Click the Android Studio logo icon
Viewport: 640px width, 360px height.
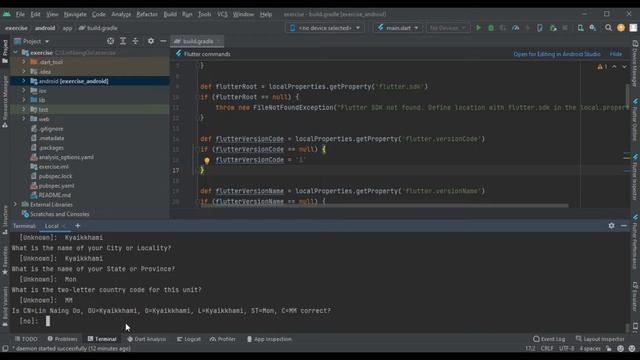pyautogui.click(x=7, y=14)
